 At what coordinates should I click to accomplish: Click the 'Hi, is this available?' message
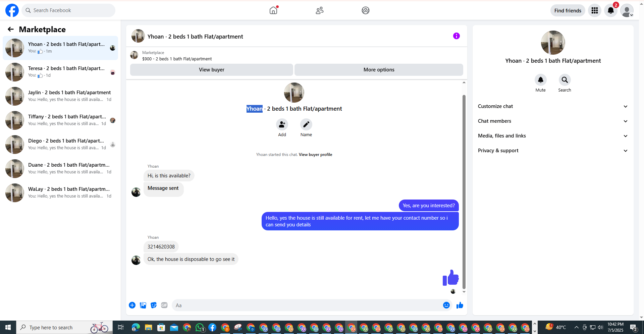pos(169,176)
